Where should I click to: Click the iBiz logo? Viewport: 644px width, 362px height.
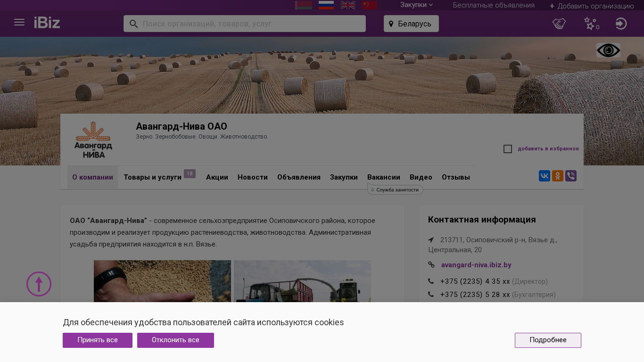[47, 23]
